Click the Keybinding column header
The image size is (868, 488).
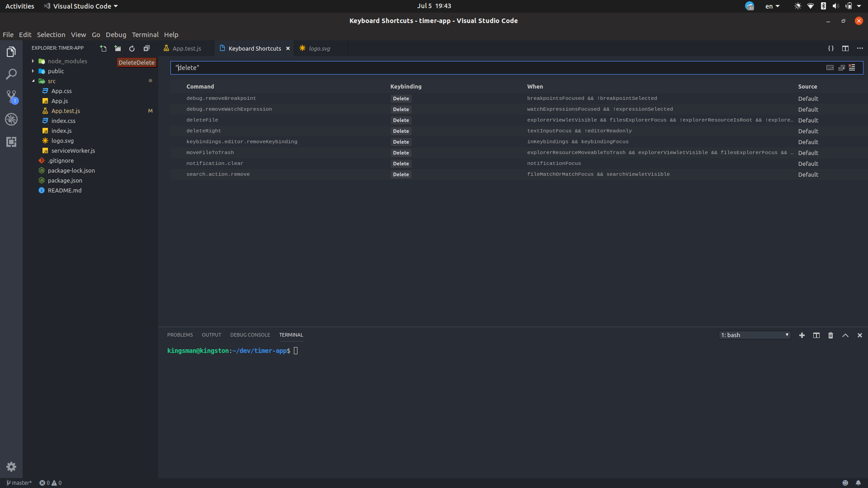point(406,87)
